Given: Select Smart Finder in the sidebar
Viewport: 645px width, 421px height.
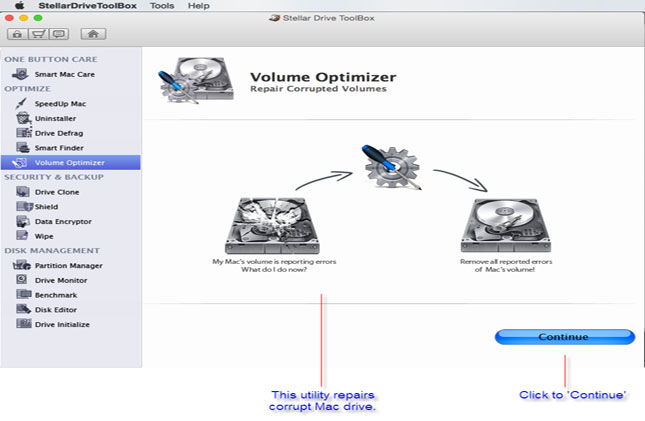Looking at the screenshot, I should (x=59, y=148).
